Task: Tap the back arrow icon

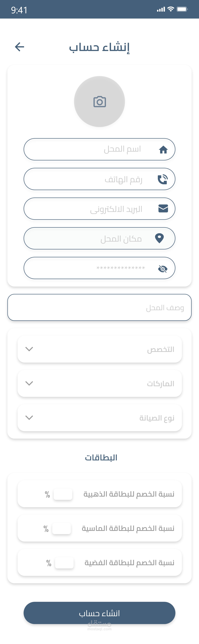Action: [x=19, y=47]
